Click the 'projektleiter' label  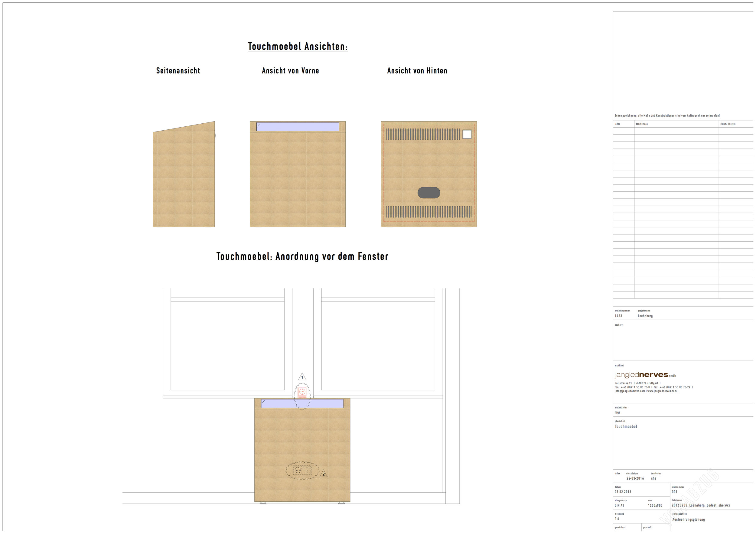pos(621,407)
